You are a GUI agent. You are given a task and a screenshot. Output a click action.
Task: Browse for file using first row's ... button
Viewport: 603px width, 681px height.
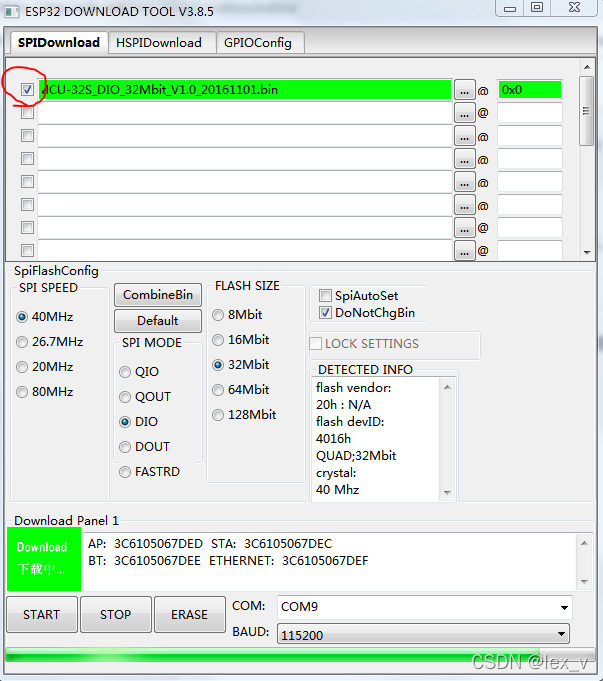pyautogui.click(x=464, y=90)
